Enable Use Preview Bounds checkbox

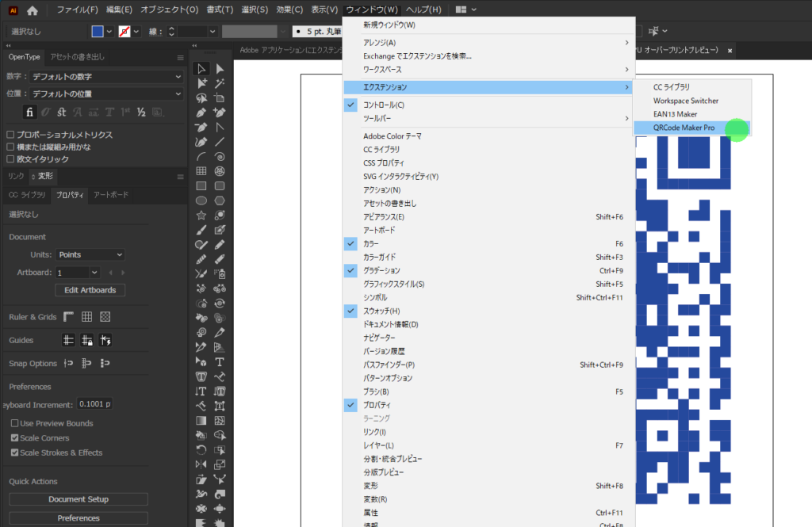(x=14, y=423)
